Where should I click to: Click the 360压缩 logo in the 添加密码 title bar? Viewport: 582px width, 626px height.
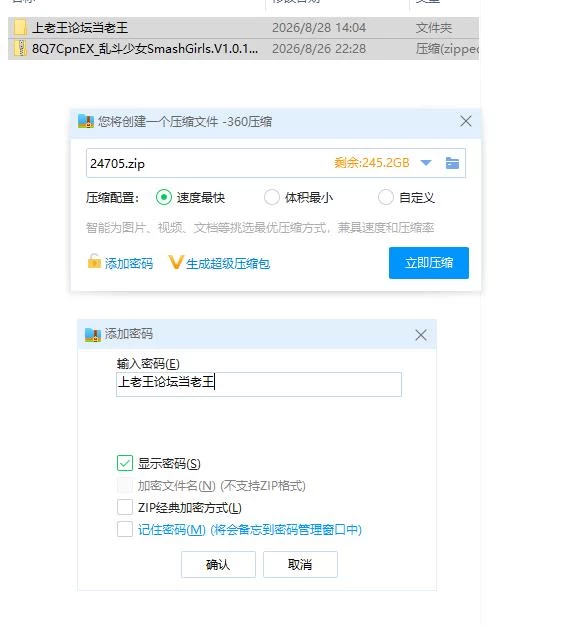(93, 335)
